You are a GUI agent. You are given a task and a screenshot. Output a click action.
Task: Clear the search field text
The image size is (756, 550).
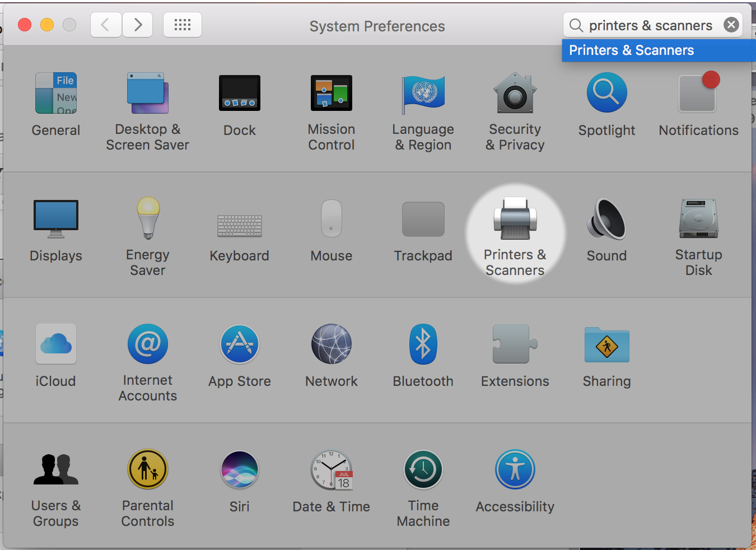(x=731, y=25)
